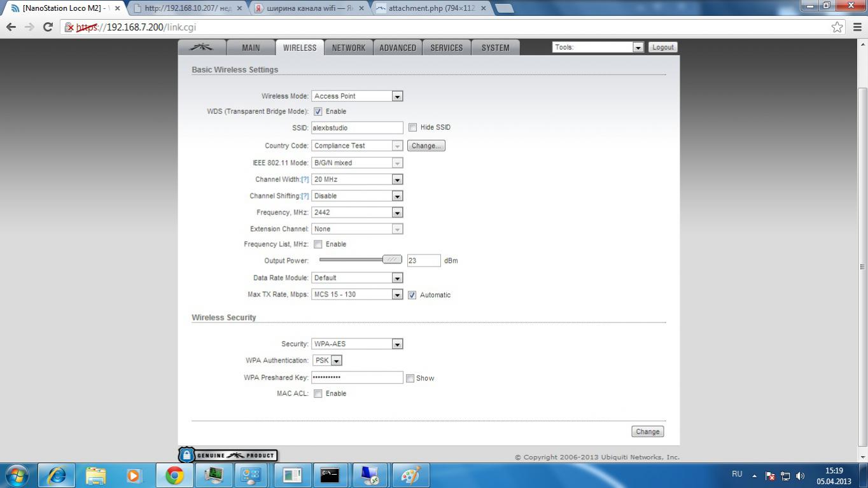
Task: Open the Country Code dropdown
Action: 357,146
